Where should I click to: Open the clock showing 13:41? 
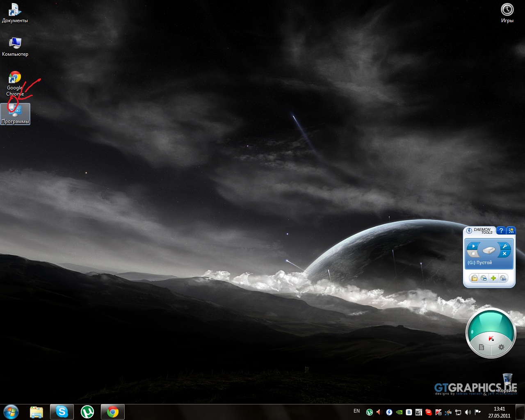(x=499, y=412)
